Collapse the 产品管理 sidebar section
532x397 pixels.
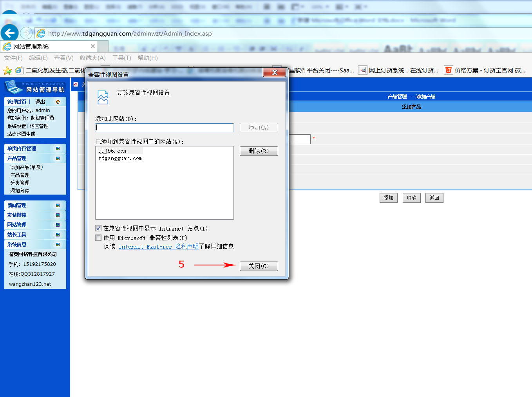(x=58, y=158)
